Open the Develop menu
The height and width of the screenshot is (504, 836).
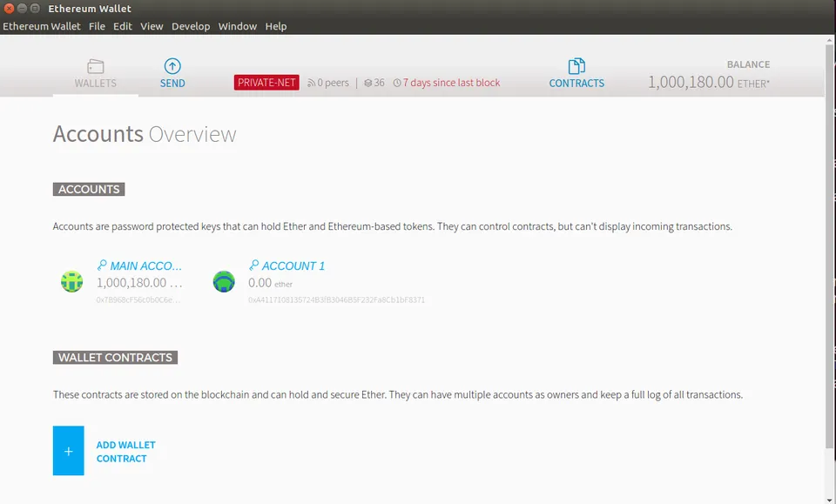[x=191, y=26]
